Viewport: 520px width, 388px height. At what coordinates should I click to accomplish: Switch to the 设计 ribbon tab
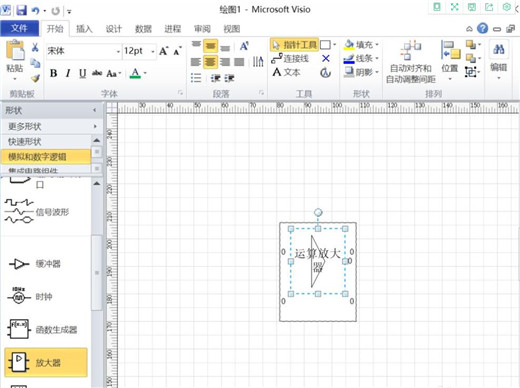114,29
